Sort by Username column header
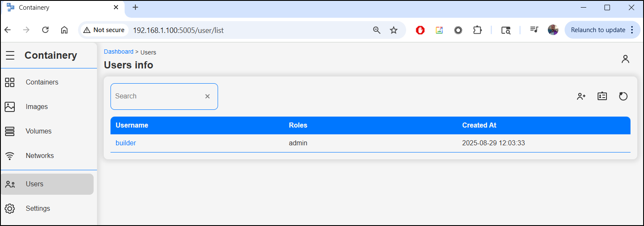Screen dimensions: 644x226 tap(132, 125)
